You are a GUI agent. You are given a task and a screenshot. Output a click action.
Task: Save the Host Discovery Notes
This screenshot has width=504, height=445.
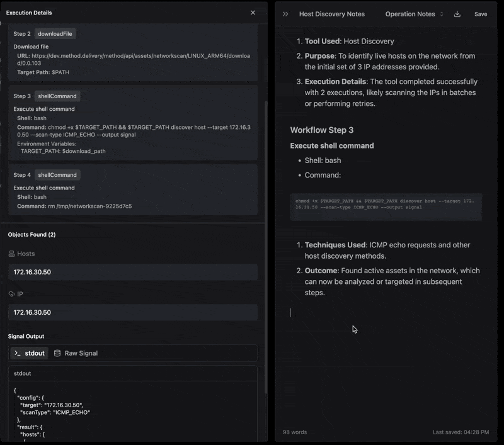481,14
